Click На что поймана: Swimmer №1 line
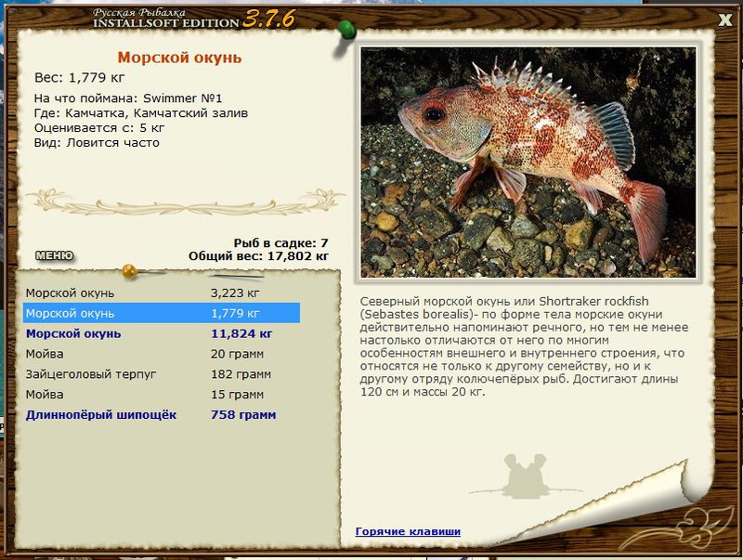This screenshot has width=743, height=560. [128, 98]
